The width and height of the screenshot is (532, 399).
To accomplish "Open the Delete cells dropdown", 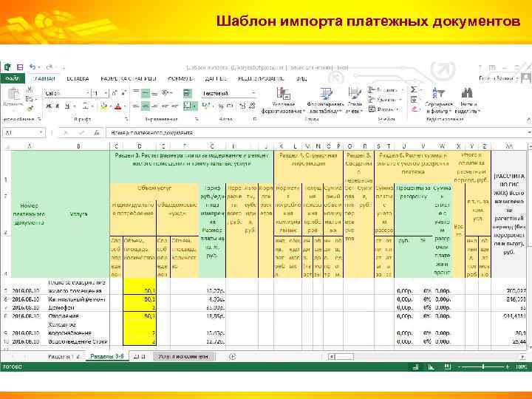I will [386, 100].
